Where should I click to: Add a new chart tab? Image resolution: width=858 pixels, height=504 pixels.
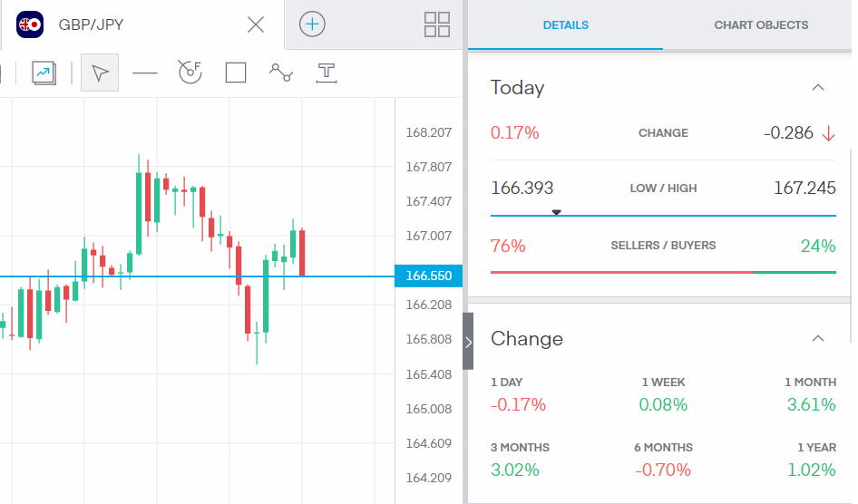coord(312,24)
